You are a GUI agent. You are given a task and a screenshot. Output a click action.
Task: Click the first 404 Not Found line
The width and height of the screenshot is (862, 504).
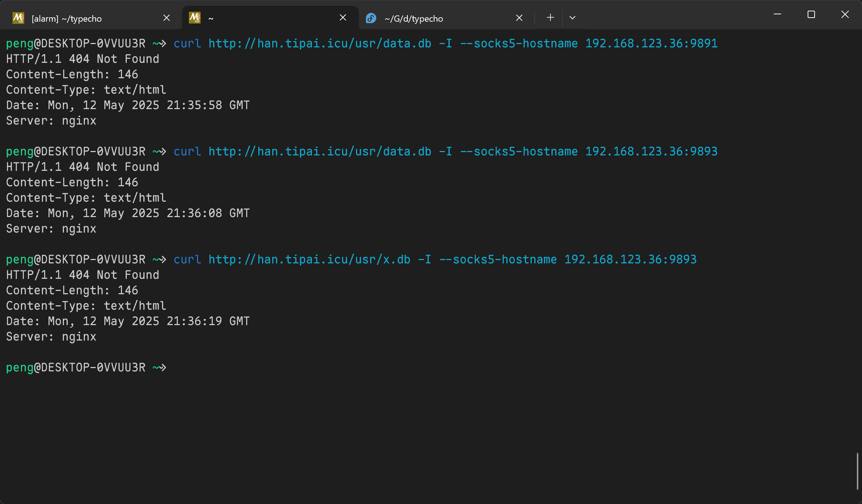tap(83, 59)
